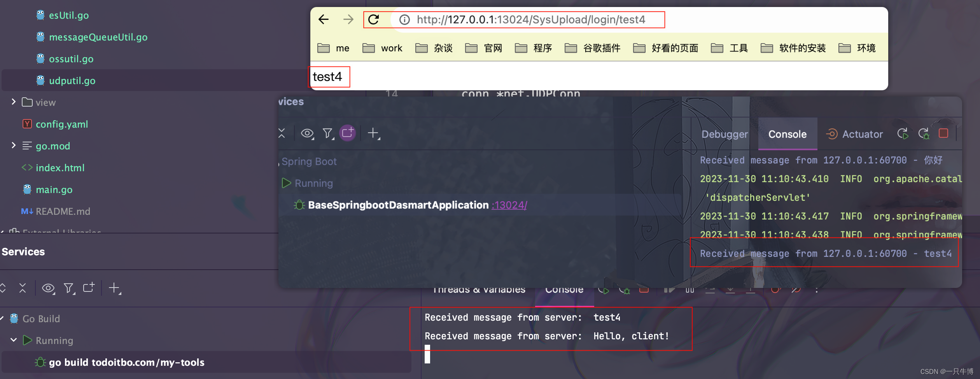Open config.yaml in project tree
The height and width of the screenshot is (379, 980).
(x=61, y=124)
